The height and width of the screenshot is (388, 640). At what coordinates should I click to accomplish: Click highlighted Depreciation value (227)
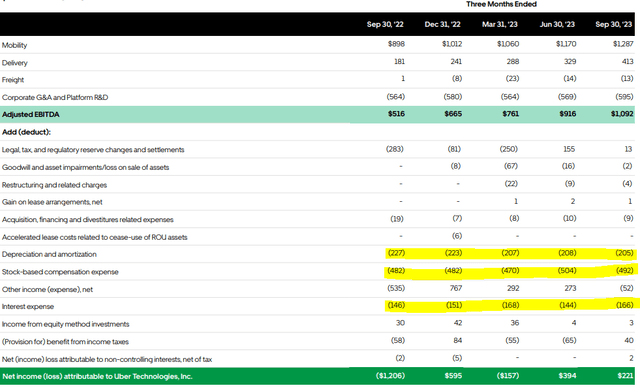(x=396, y=253)
